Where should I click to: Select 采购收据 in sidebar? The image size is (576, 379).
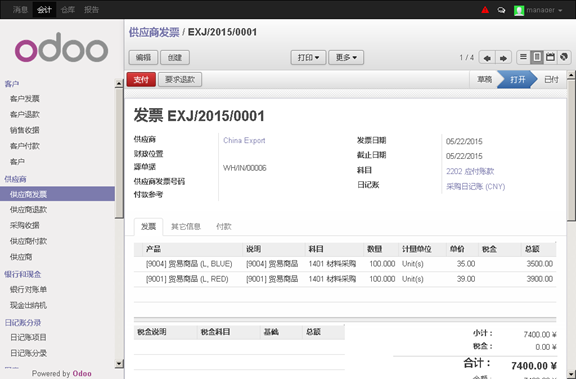point(25,225)
